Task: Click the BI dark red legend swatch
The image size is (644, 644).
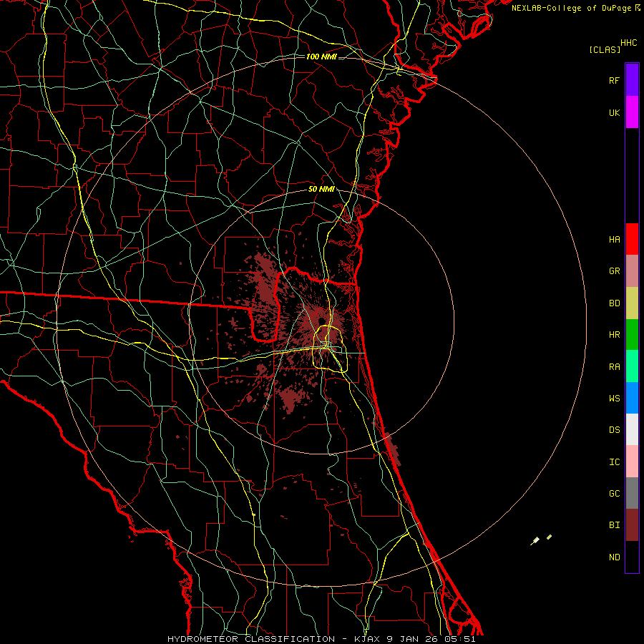Action: [632, 525]
